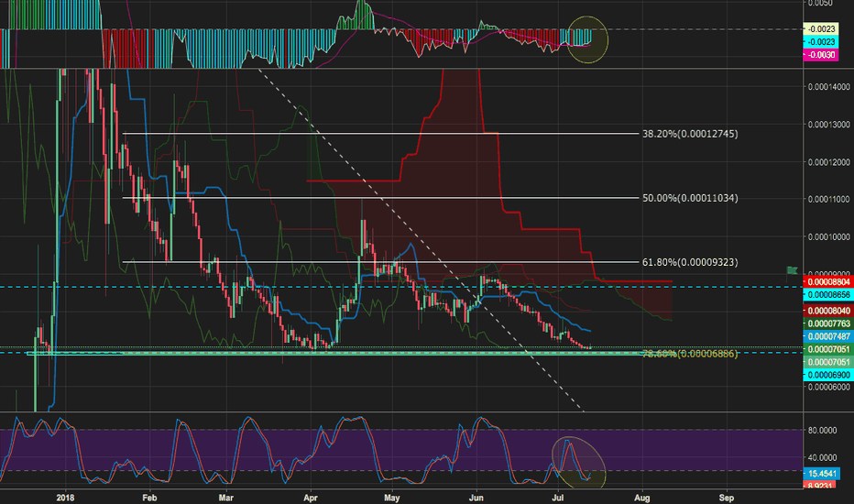The width and height of the screenshot is (854, 504).
Task: Click the green flag marker icon
Action: point(792,270)
